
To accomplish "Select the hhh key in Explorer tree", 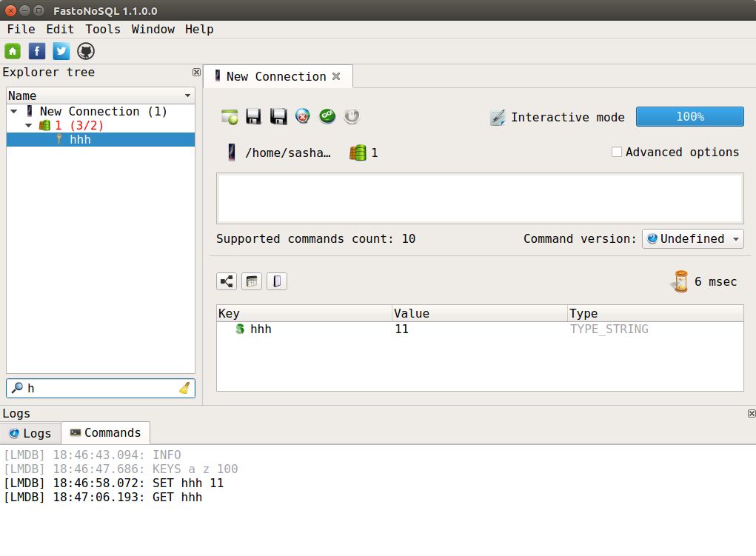I will pos(101,139).
